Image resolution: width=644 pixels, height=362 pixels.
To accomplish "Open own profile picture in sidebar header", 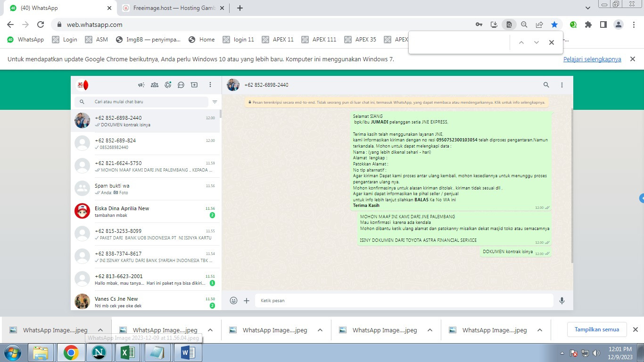I will pyautogui.click(x=83, y=85).
